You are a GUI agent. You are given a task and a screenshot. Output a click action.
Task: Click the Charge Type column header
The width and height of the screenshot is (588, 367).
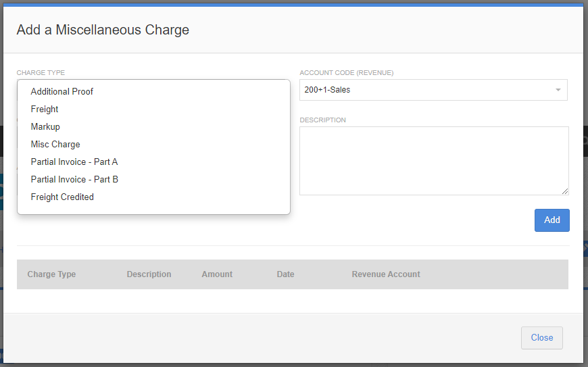51,274
